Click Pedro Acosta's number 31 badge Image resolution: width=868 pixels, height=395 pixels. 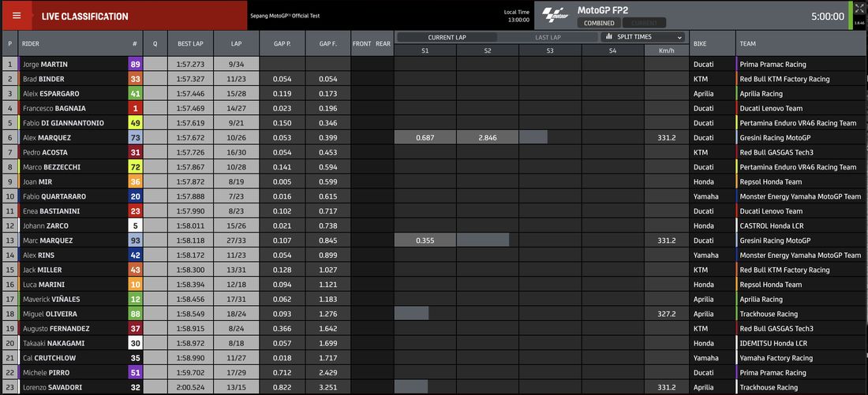pyautogui.click(x=135, y=152)
